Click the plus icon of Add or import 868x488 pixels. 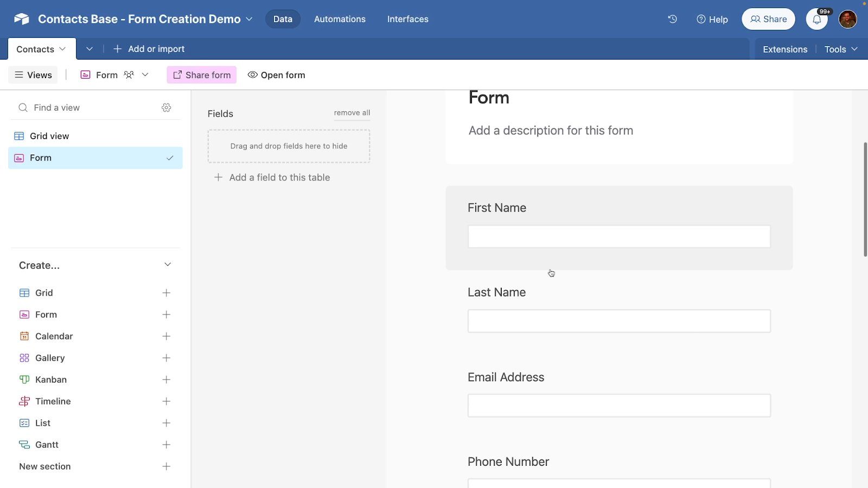pos(117,49)
